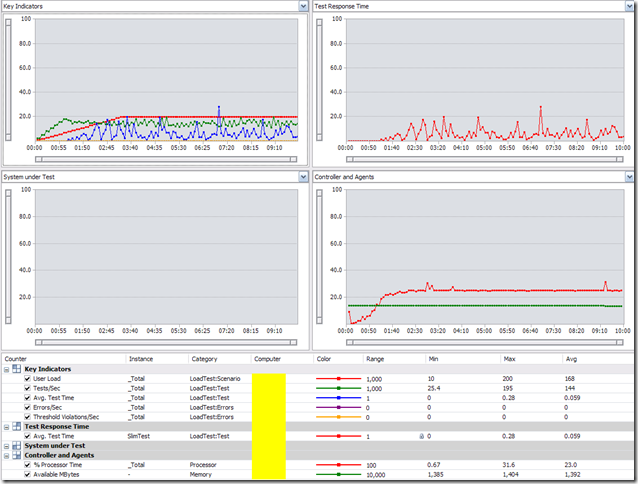Select the Key Indicators group row label
Viewport: 638px width, 484px height.
48,369
